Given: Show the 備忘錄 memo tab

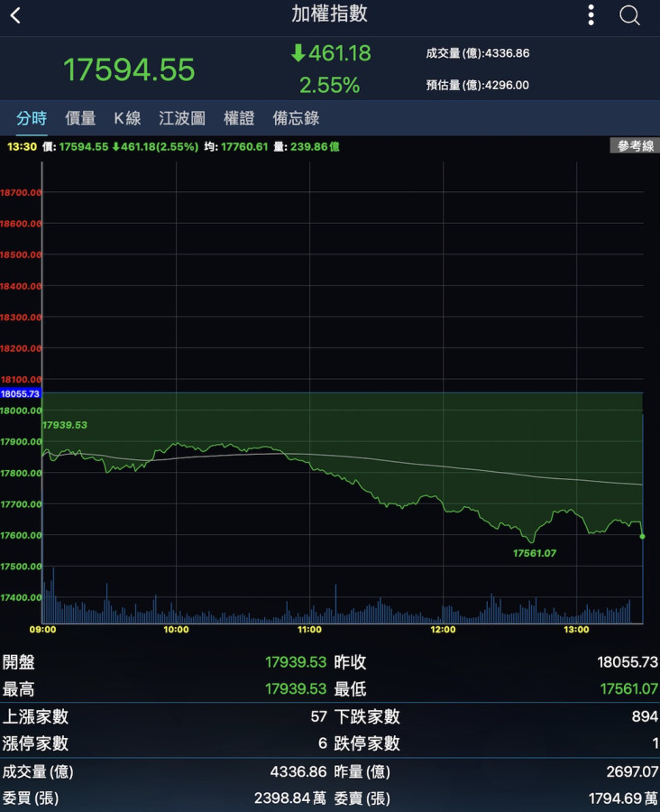Looking at the screenshot, I should click(x=296, y=118).
